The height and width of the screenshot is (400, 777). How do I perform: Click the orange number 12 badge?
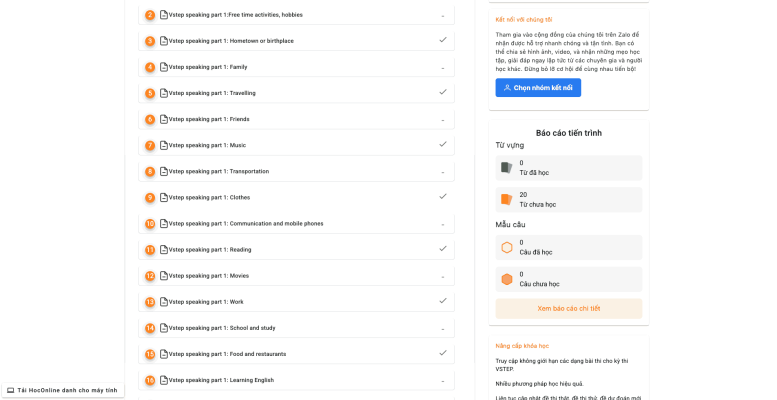(150, 276)
